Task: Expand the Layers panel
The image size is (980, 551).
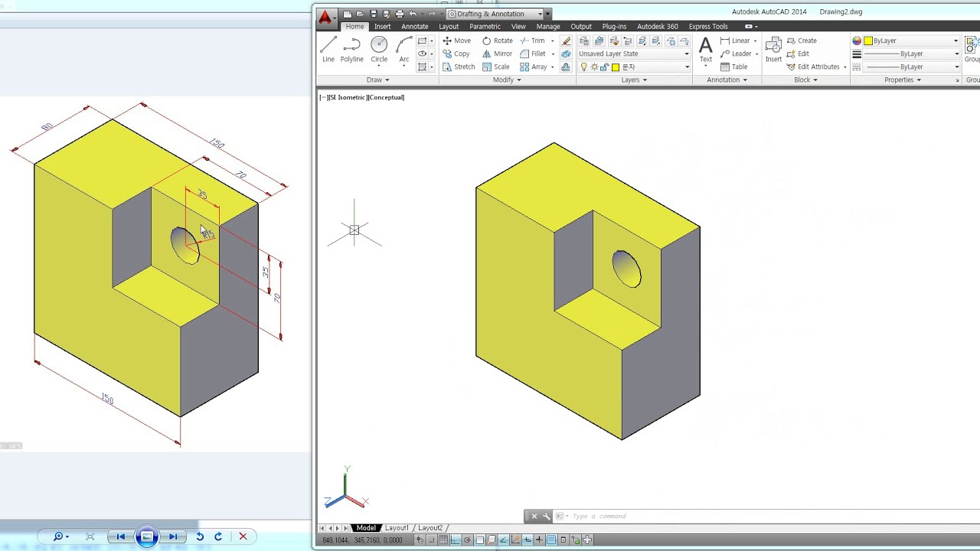Action: [x=634, y=80]
